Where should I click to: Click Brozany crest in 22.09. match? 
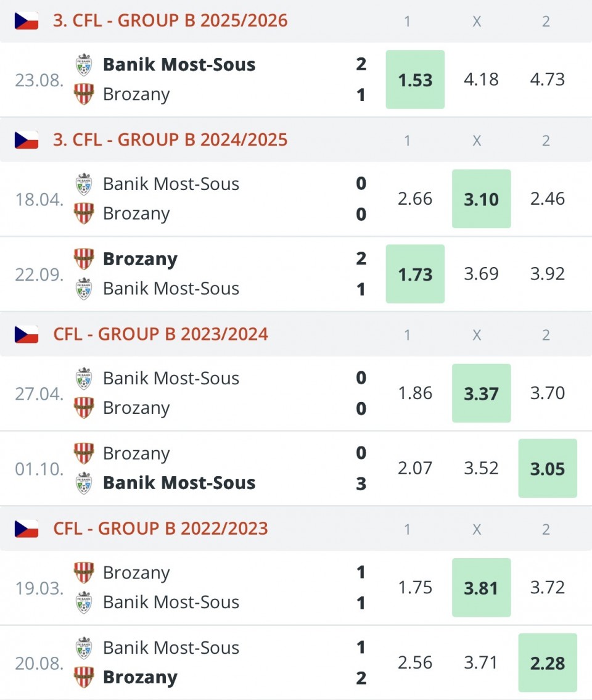[84, 259]
